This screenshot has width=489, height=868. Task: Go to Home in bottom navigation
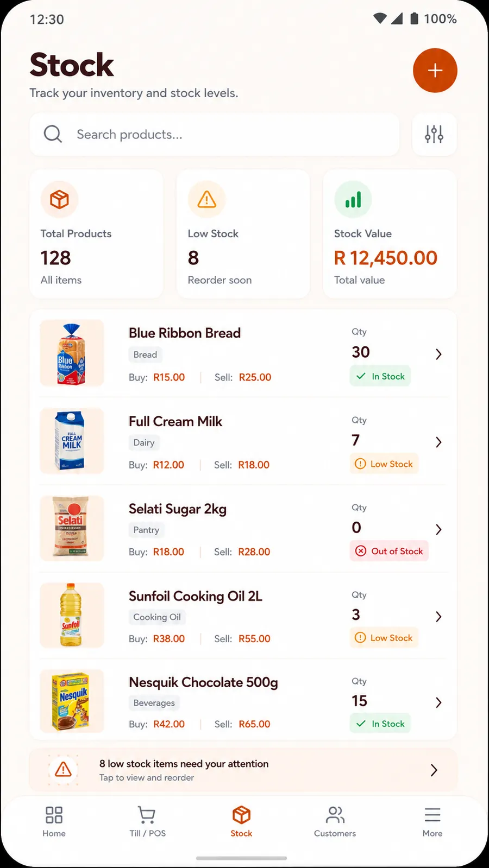click(x=54, y=821)
